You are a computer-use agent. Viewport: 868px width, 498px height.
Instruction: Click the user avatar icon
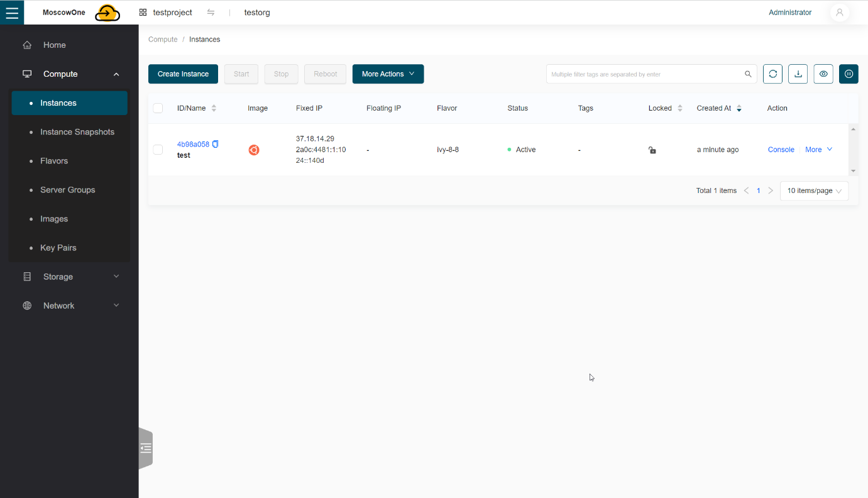tap(839, 13)
